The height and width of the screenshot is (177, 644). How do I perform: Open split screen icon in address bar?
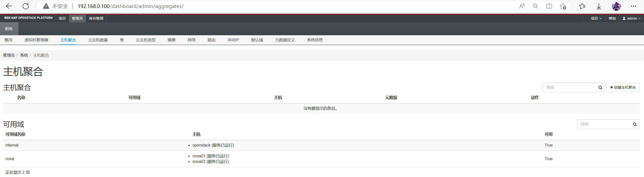549,6
